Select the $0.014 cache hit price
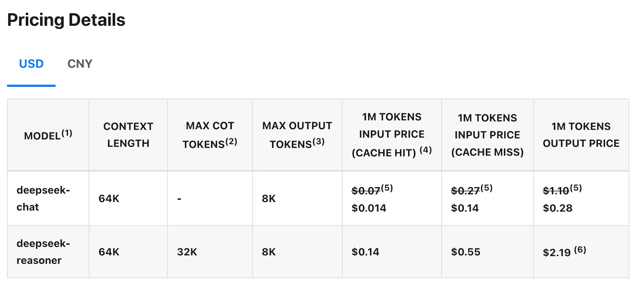The height and width of the screenshot is (293, 644). click(368, 208)
